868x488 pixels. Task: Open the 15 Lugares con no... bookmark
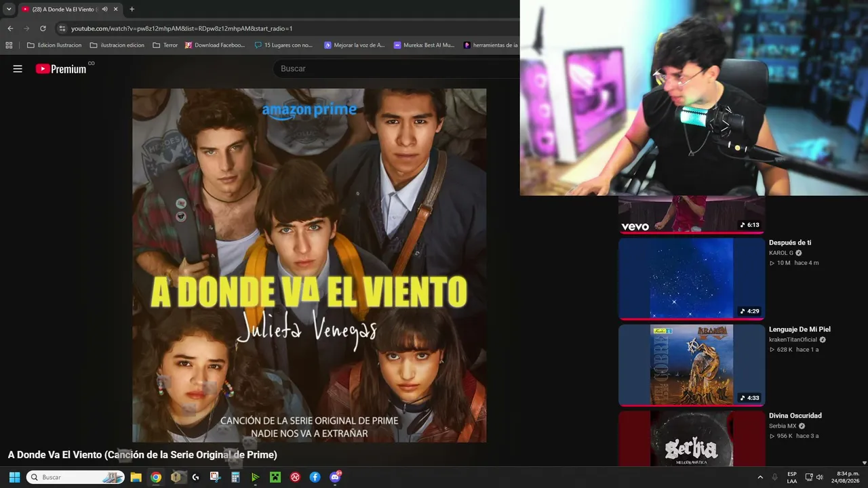(x=283, y=45)
